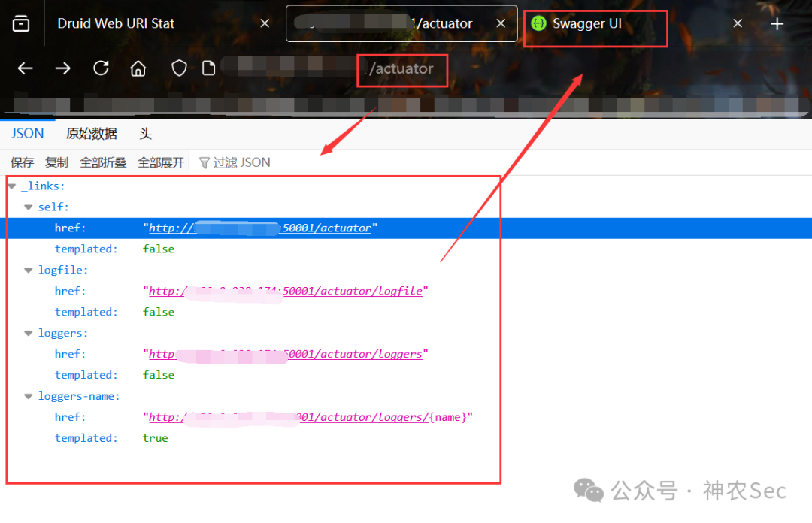Close the Druid Web URI Stat tab
Screen dimensions: 812x523
pos(265,23)
